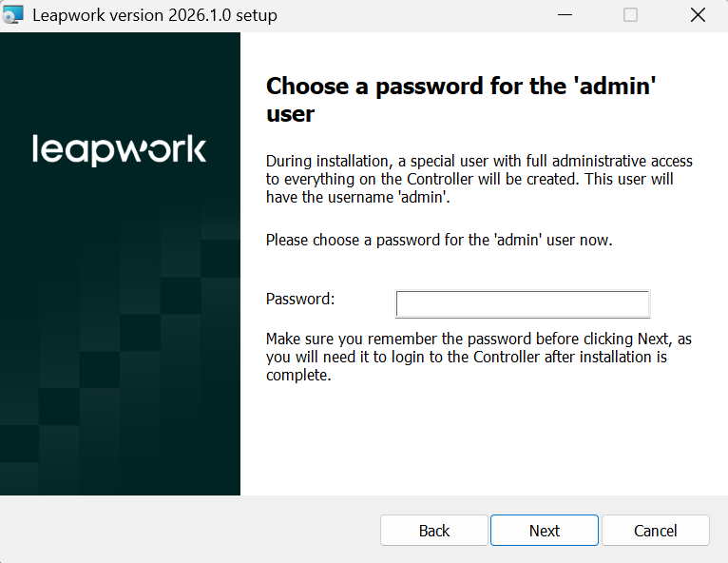The image size is (728, 563).
Task: Click the 'Make sure you remember' note
Action: click(479, 357)
